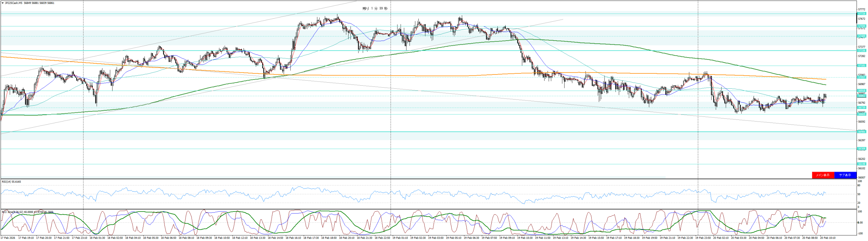Image resolution: width=868 pixels, height=241 pixels.
Task: Click the 57336 price level tag
Action: click(x=861, y=50)
